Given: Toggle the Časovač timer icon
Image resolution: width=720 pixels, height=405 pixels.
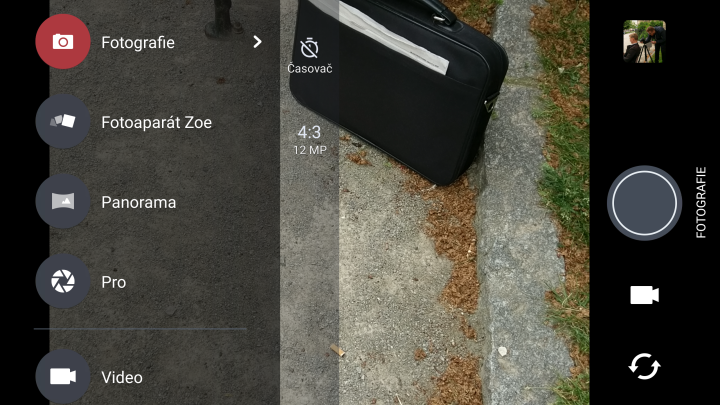Looking at the screenshot, I should click(x=309, y=48).
